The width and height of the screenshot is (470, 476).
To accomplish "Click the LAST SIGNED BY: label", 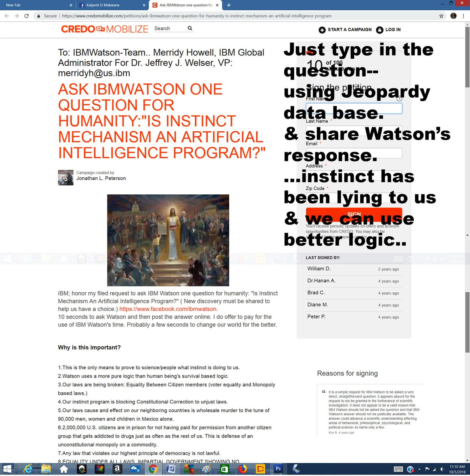I will [323, 258].
